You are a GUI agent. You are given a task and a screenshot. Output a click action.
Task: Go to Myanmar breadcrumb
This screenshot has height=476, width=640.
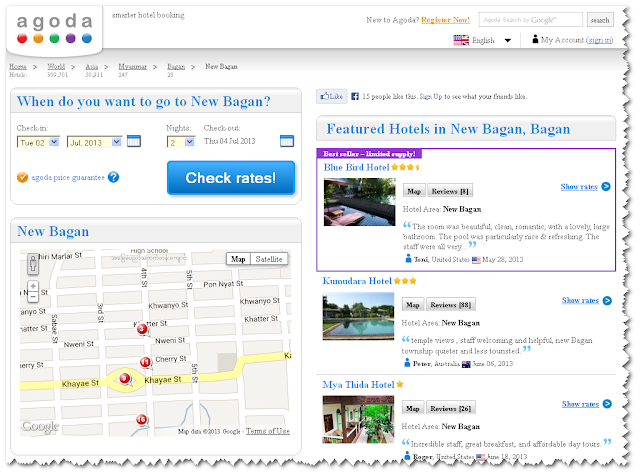[x=133, y=67]
